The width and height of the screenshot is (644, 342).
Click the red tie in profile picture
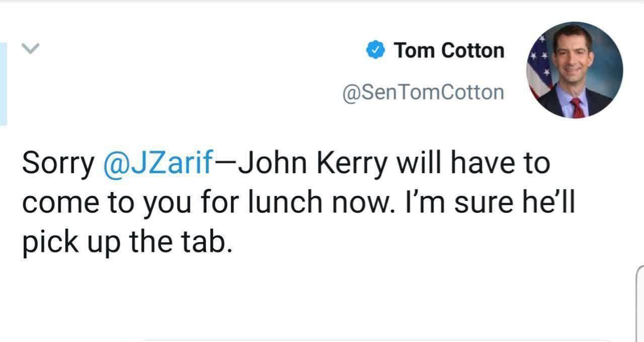pyautogui.click(x=577, y=107)
